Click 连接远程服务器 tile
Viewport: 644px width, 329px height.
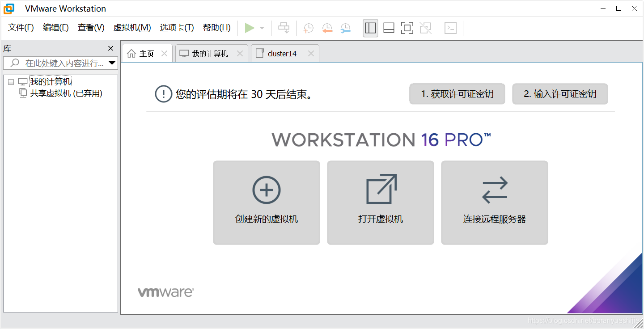pos(495,202)
